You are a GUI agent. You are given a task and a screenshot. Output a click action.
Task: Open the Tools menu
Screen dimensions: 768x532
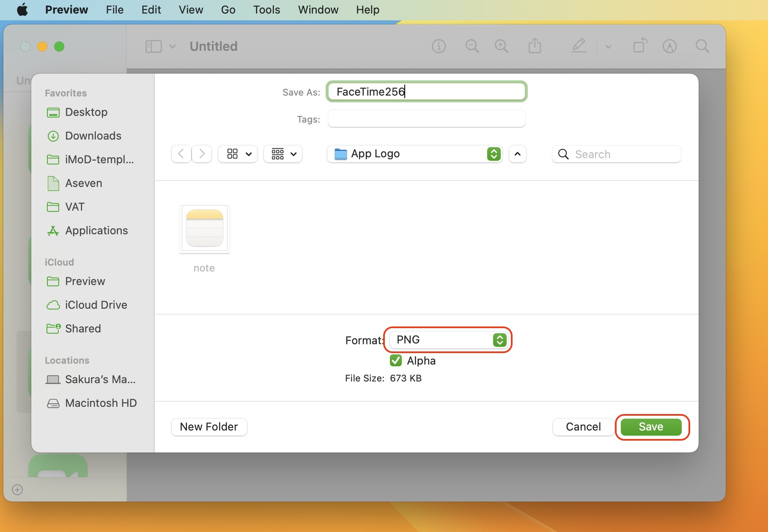point(266,10)
